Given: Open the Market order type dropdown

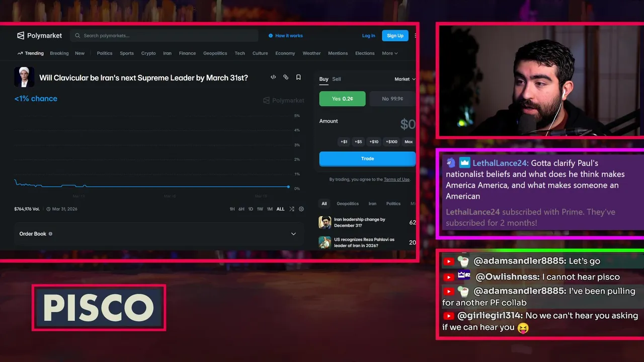Looking at the screenshot, I should (405, 79).
